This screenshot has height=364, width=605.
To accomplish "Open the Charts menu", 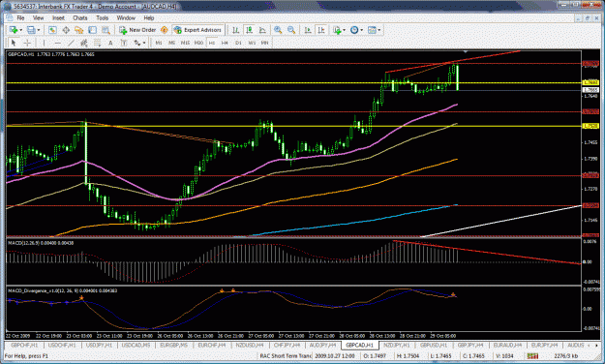I will pyautogui.click(x=80, y=17).
